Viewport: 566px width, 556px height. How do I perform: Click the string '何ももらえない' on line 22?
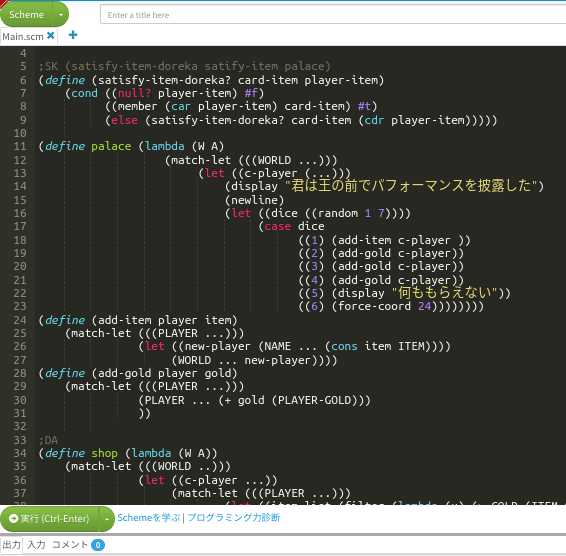[x=445, y=292]
